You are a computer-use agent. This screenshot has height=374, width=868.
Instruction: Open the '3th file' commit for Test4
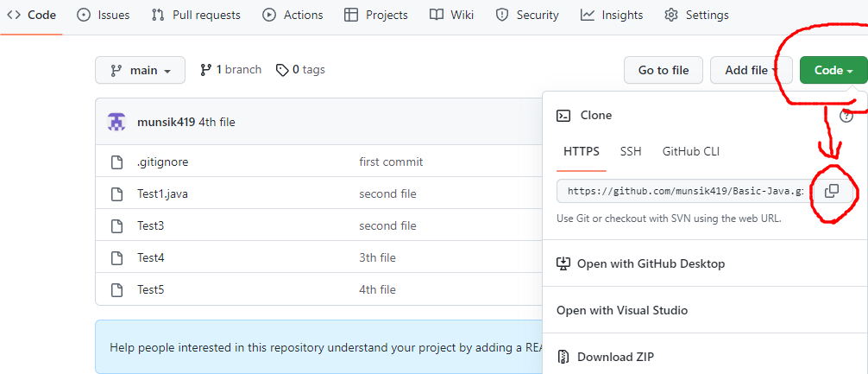pyautogui.click(x=378, y=257)
